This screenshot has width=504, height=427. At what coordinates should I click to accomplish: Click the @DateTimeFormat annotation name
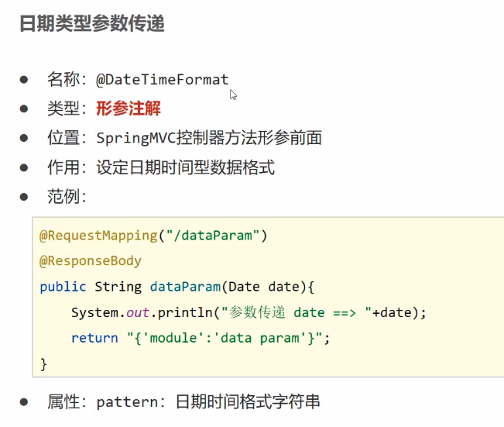click(x=163, y=79)
